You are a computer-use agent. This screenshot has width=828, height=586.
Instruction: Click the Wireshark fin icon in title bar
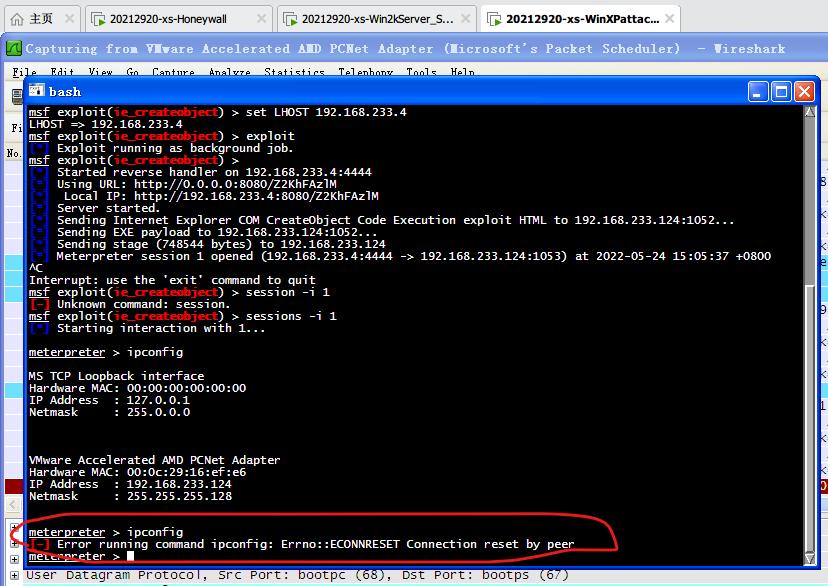[x=13, y=49]
